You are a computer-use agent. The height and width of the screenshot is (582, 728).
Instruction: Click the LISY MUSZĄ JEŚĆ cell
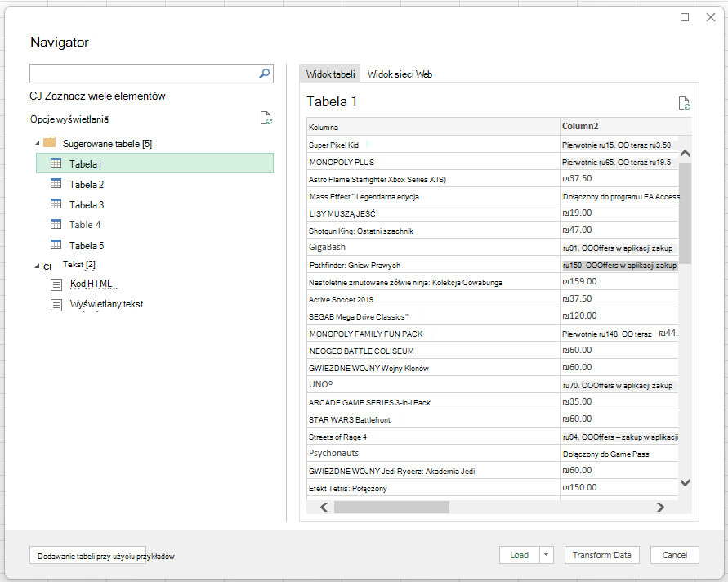pos(433,213)
